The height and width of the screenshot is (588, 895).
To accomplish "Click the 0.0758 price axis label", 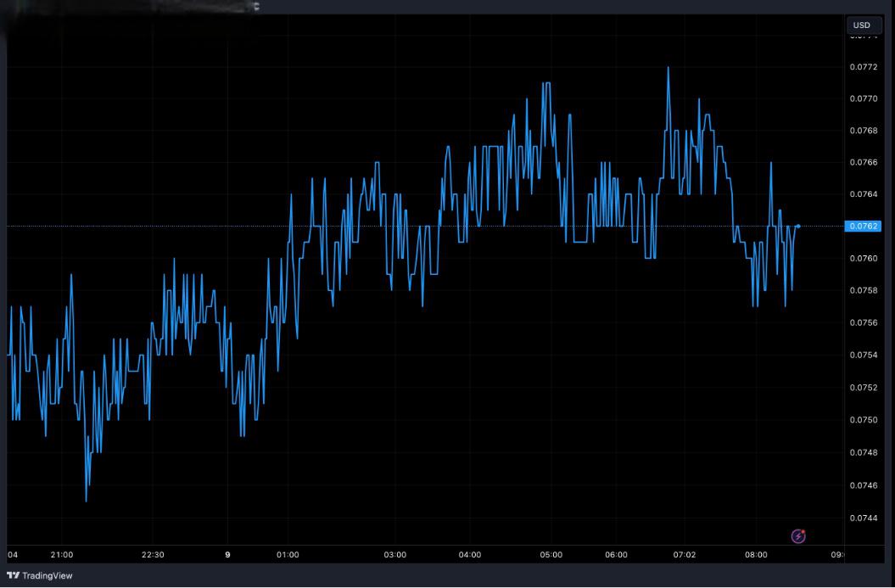I will pyautogui.click(x=862, y=291).
